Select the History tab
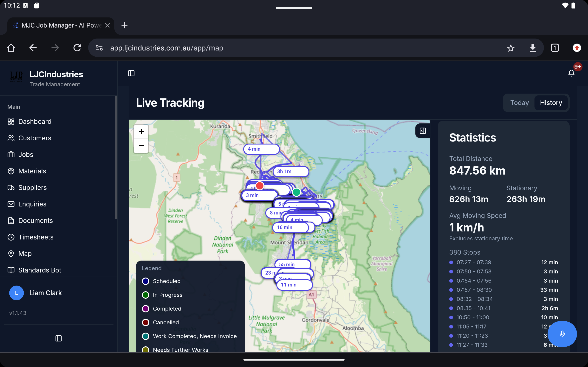The image size is (588, 367). (551, 103)
